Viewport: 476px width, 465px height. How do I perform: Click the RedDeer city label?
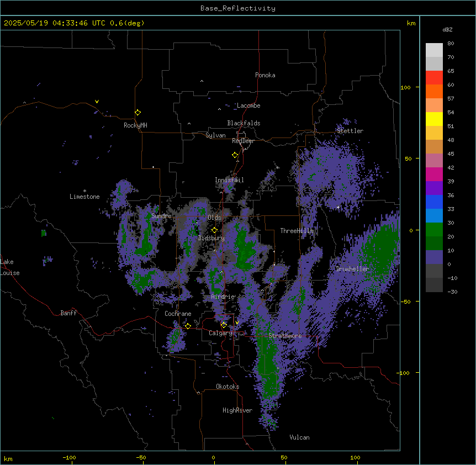click(x=243, y=141)
